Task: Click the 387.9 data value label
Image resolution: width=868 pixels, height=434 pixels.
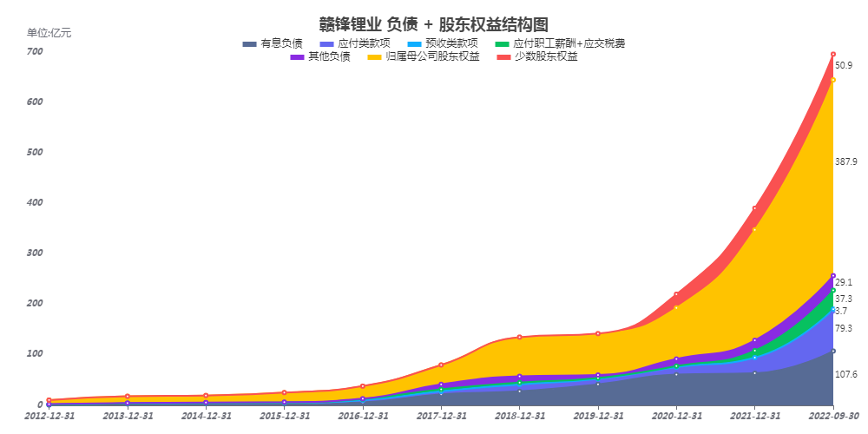Action: (845, 161)
